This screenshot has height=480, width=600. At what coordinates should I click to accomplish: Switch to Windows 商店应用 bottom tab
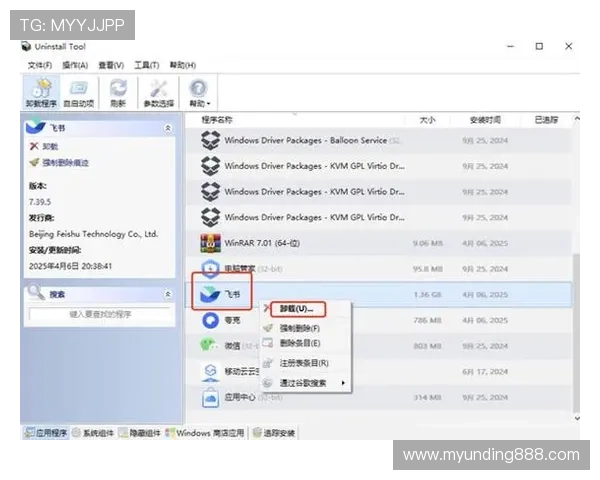205,433
